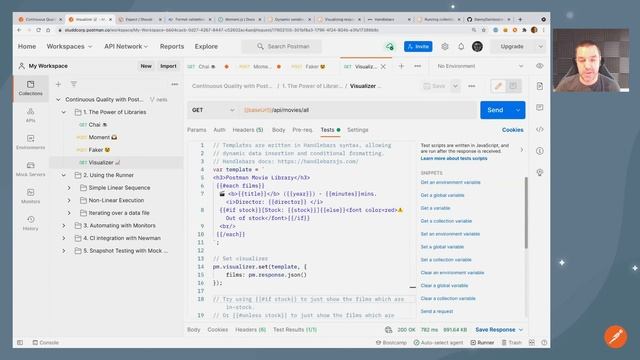The width and height of the screenshot is (640, 360).
Task: Open the request three-dot menu beside Save
Action: coord(471,86)
